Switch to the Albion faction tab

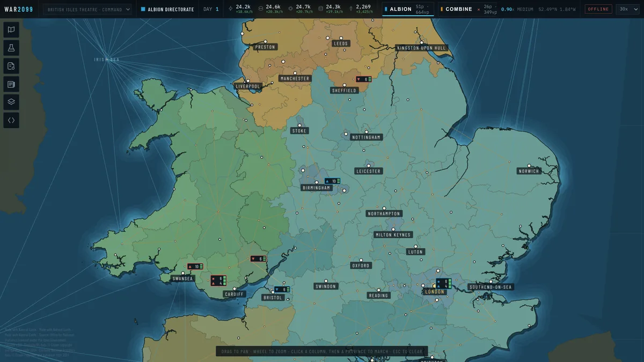point(408,9)
